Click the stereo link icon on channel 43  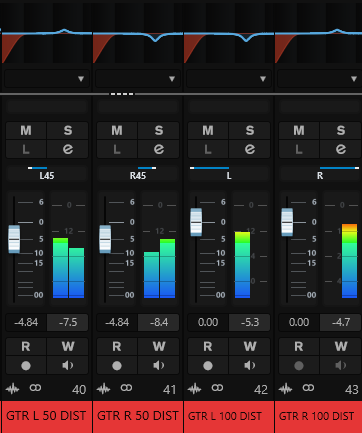[x=308, y=388]
